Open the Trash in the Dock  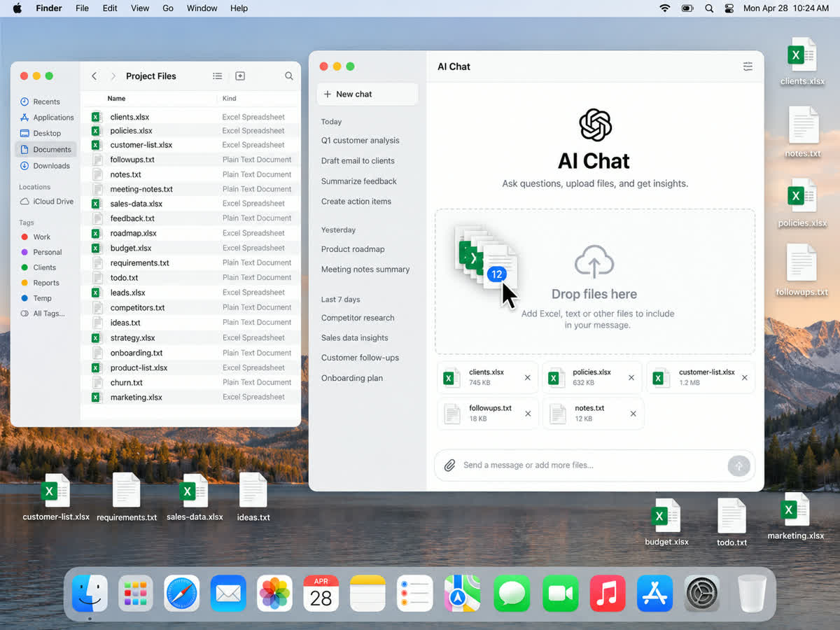click(752, 594)
